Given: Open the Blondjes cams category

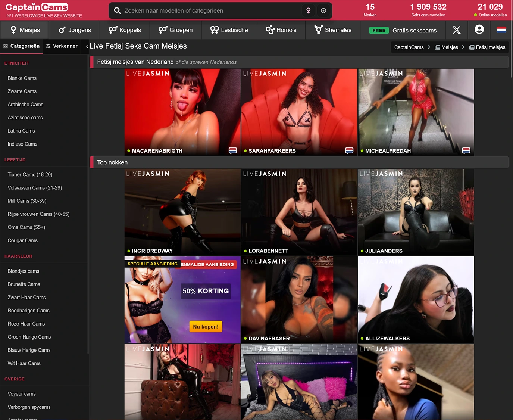Looking at the screenshot, I should pos(23,271).
